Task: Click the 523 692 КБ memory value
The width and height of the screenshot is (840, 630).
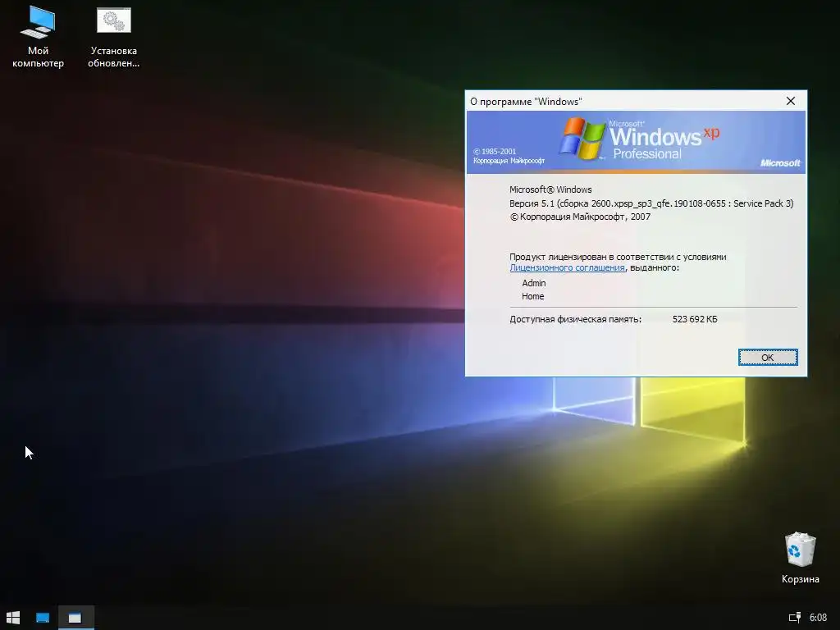Action: click(x=694, y=319)
